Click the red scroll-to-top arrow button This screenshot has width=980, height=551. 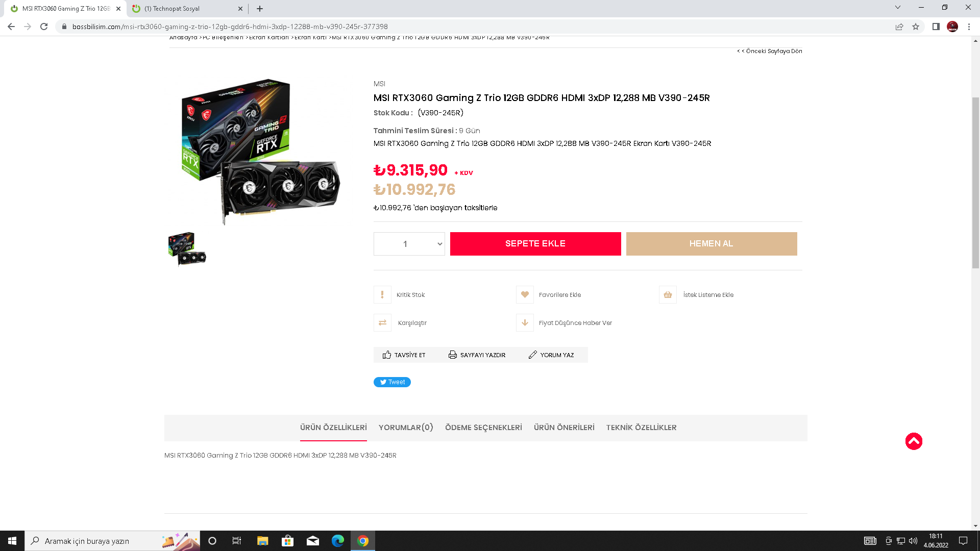coord(914,441)
